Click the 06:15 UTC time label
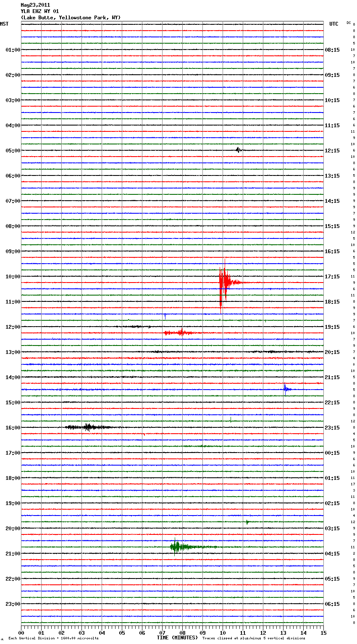This screenshot has height=644, width=357. [x=332, y=604]
